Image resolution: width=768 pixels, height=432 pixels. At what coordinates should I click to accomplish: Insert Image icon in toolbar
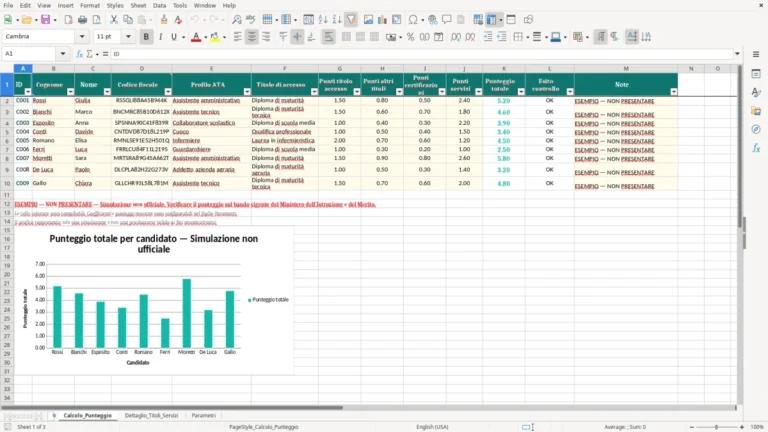point(368,20)
